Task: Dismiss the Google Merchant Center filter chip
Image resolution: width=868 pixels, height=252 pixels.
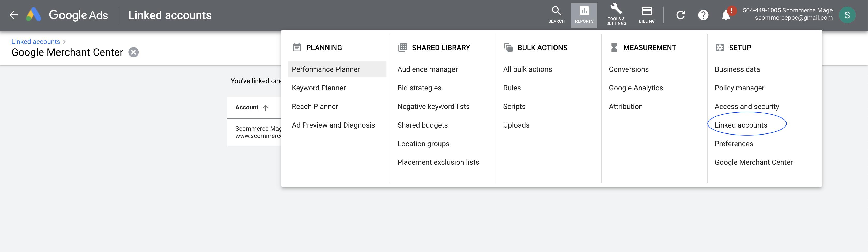Action: (133, 52)
